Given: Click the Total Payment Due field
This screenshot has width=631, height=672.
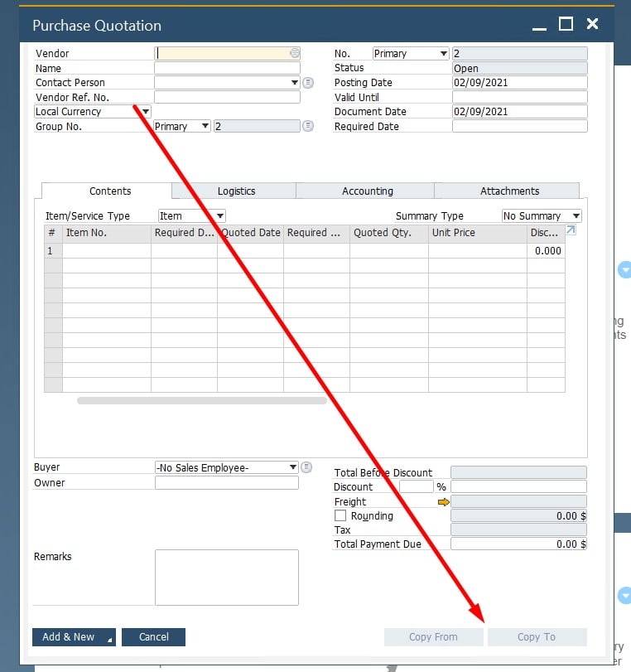Looking at the screenshot, I should pos(518,544).
